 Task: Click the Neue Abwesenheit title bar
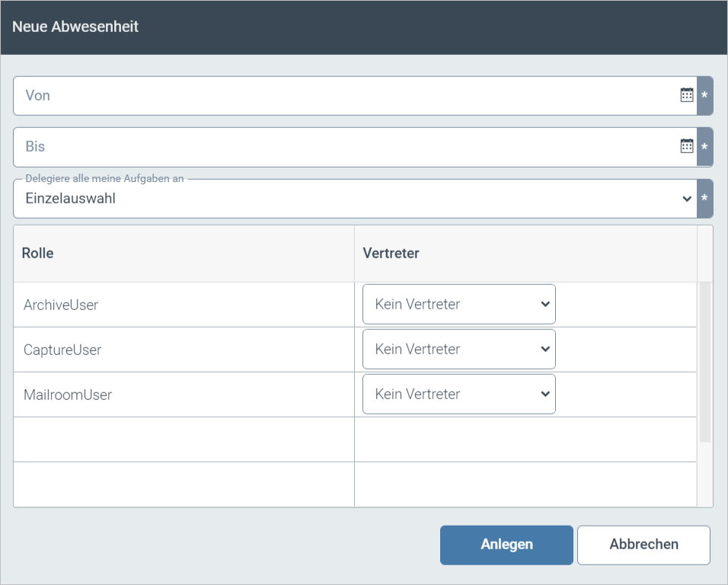[364, 27]
